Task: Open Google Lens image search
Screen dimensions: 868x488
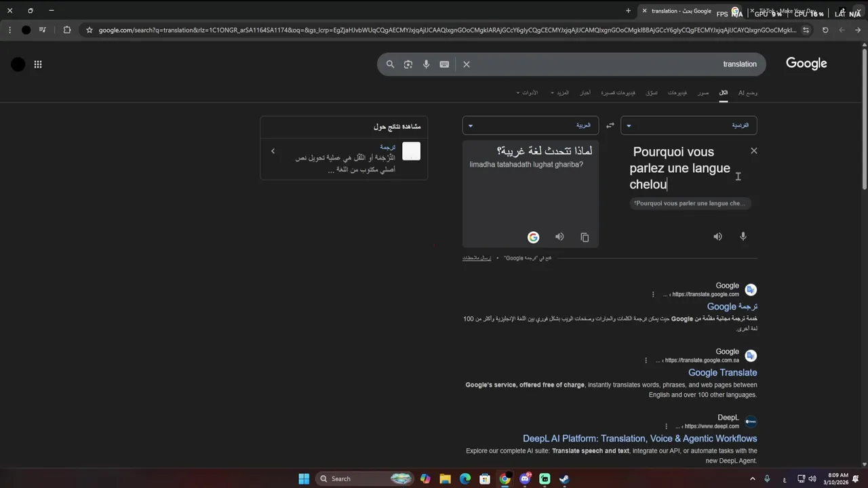Action: click(x=408, y=64)
